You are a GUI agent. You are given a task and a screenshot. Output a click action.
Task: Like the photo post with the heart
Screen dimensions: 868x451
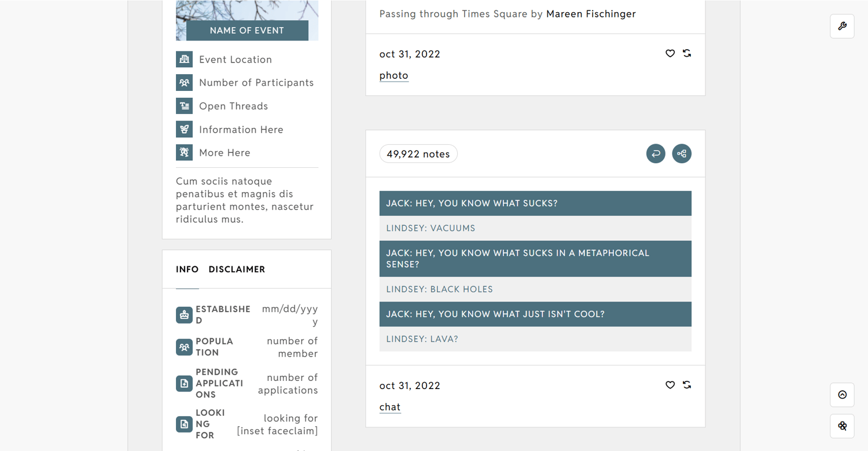coord(670,53)
